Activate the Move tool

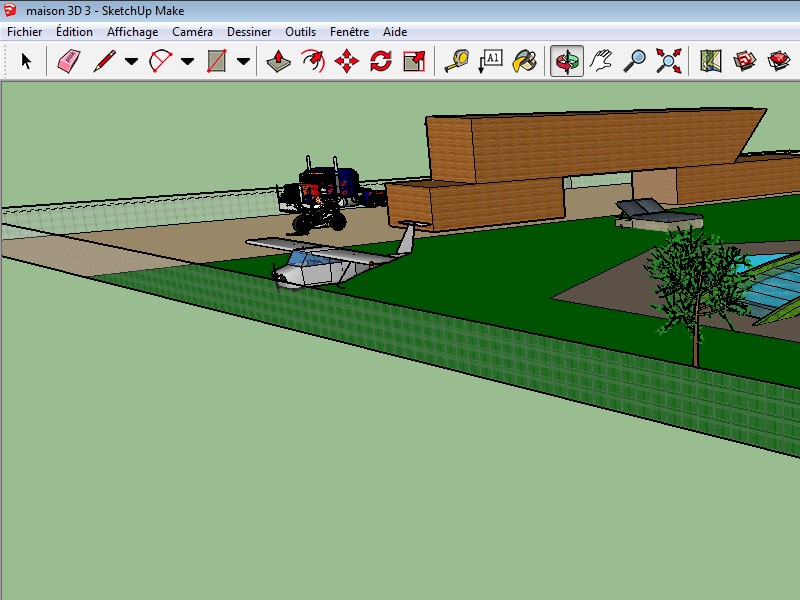coord(347,61)
